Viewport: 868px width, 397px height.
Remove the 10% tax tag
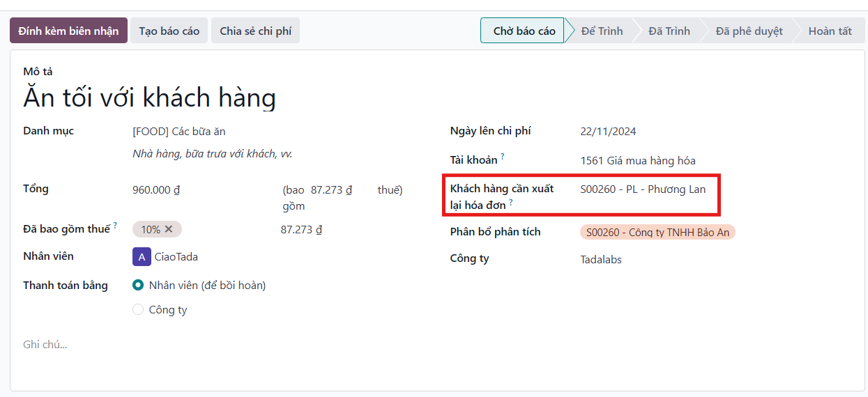coord(169,229)
